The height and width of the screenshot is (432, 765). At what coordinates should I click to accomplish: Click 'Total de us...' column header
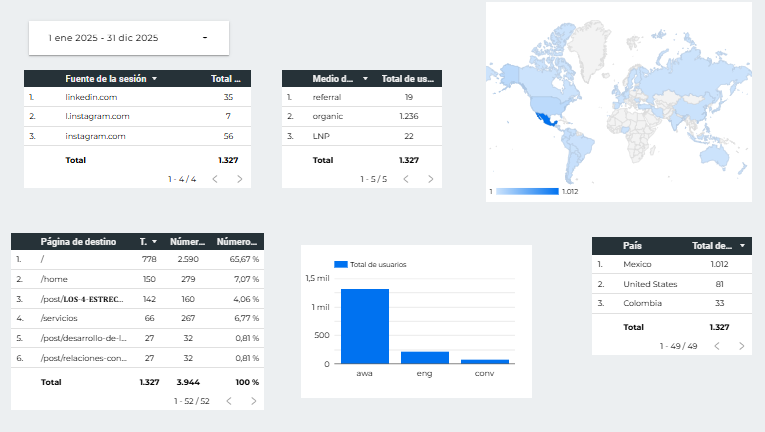(407, 79)
